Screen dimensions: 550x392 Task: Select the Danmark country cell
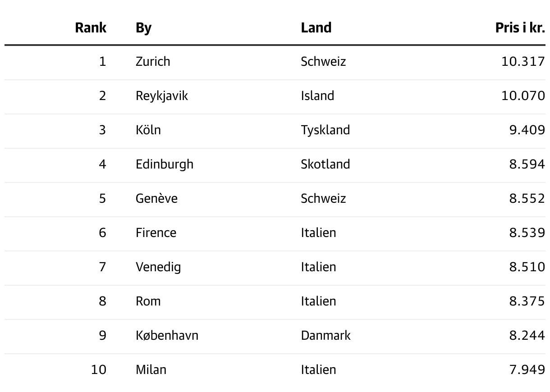point(325,335)
